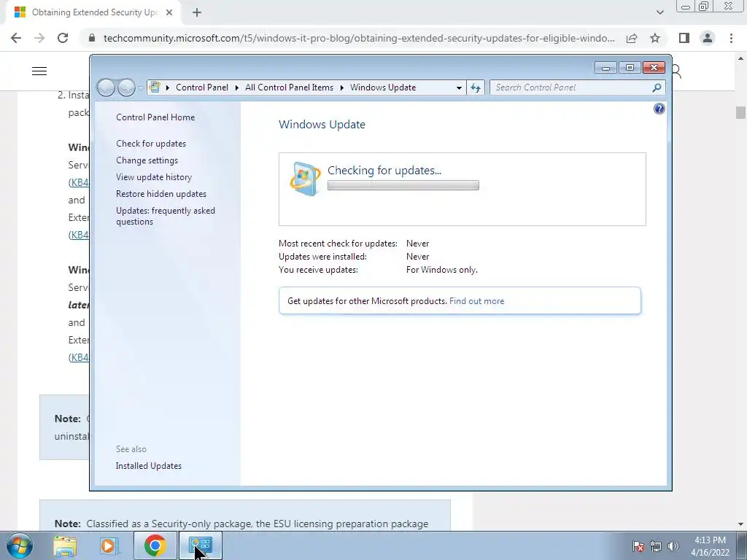The image size is (747, 560).
Task: Go back in Chrome browser
Action: (x=16, y=38)
